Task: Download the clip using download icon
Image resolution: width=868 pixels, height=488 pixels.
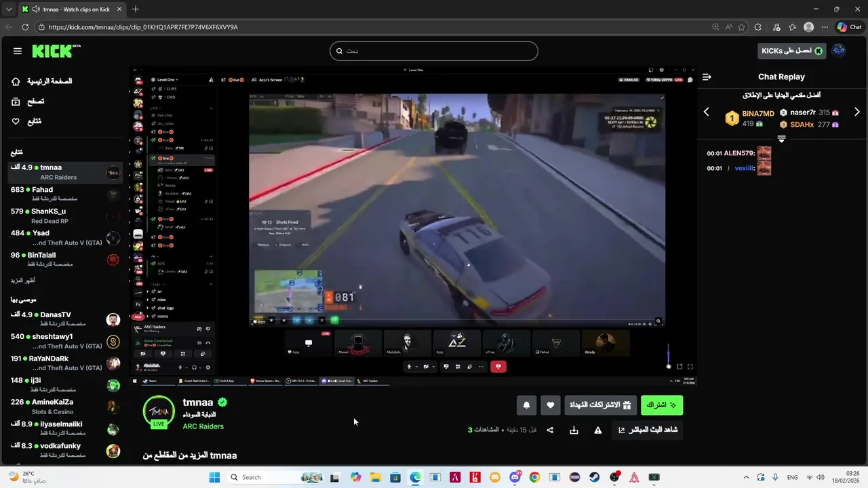Action: [574, 430]
